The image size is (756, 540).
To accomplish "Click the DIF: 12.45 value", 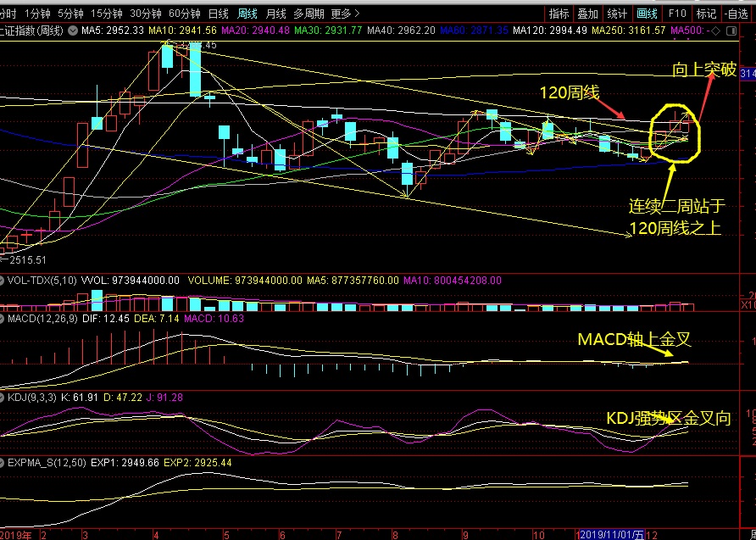I will coord(106,318).
